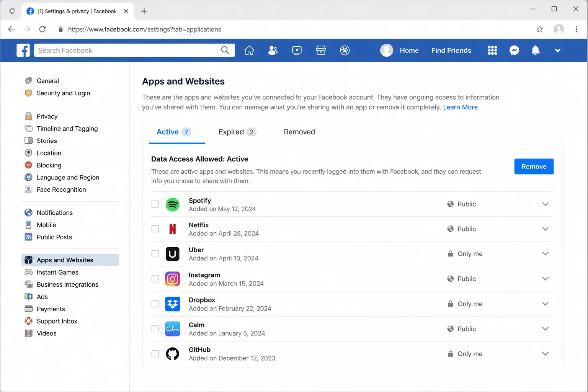Open Messenger icon

(x=514, y=50)
